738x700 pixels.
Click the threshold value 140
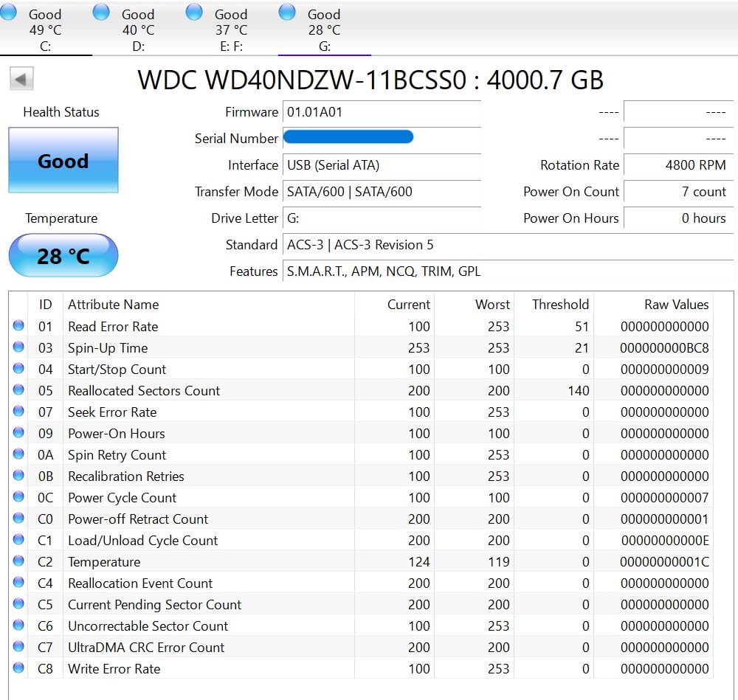click(x=579, y=391)
